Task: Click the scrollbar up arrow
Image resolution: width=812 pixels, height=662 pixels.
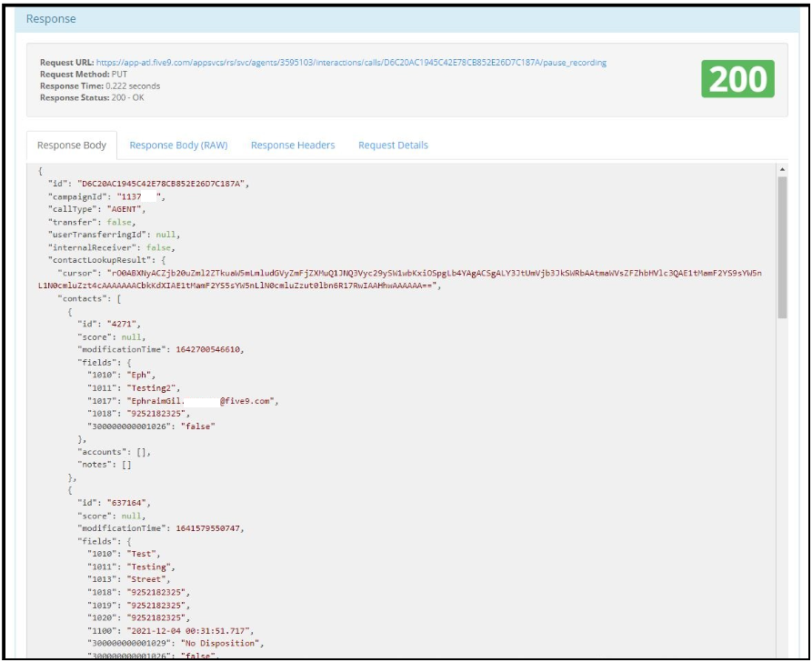Action: click(782, 169)
